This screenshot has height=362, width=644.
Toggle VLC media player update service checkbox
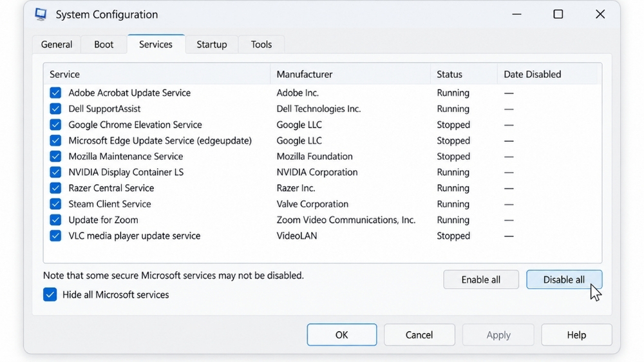pos(55,236)
